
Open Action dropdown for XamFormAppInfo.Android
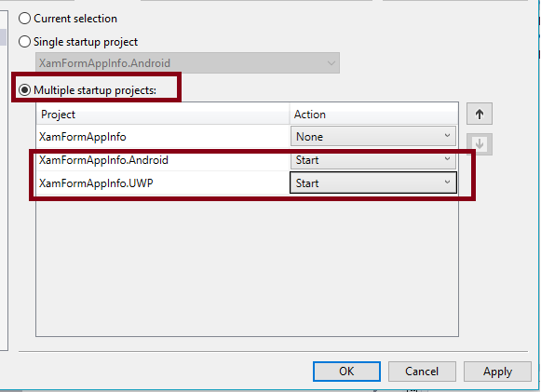[373, 160]
